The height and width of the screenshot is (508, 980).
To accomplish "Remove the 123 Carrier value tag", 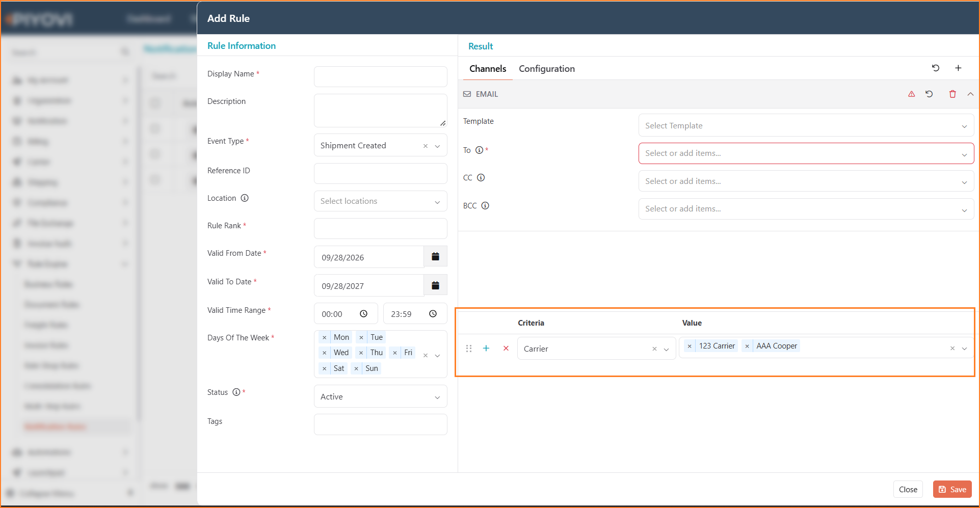I will 690,346.
